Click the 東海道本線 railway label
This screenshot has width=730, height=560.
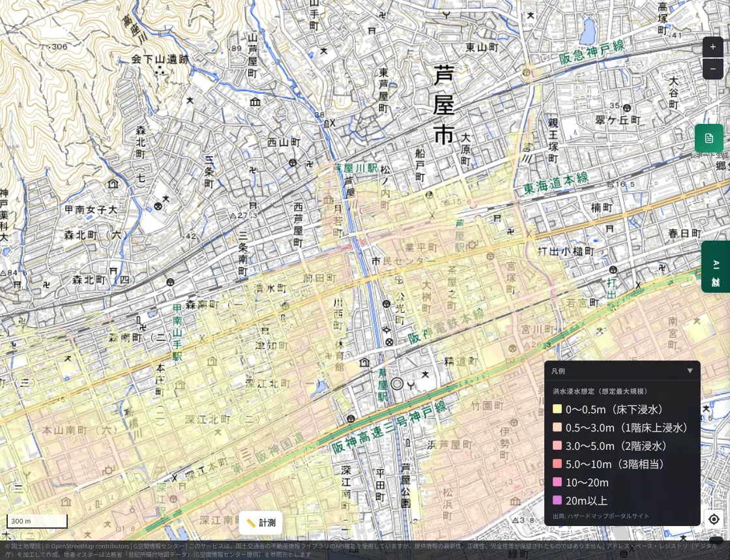point(555,183)
